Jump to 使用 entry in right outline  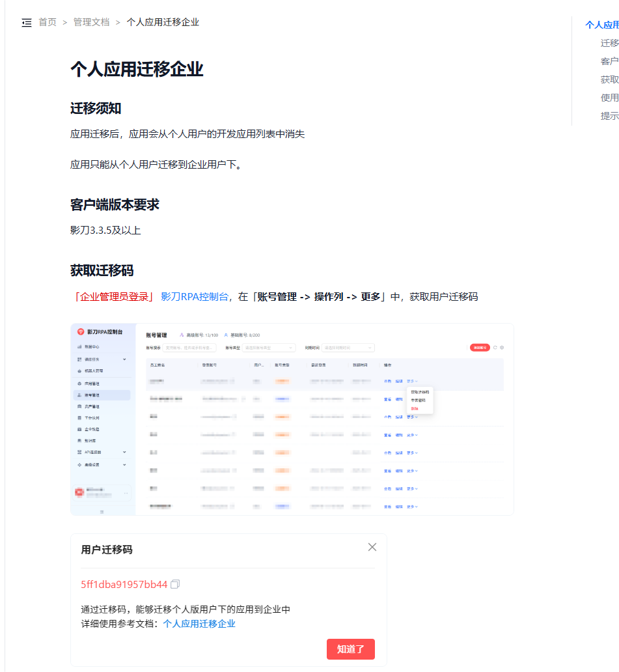[609, 98]
